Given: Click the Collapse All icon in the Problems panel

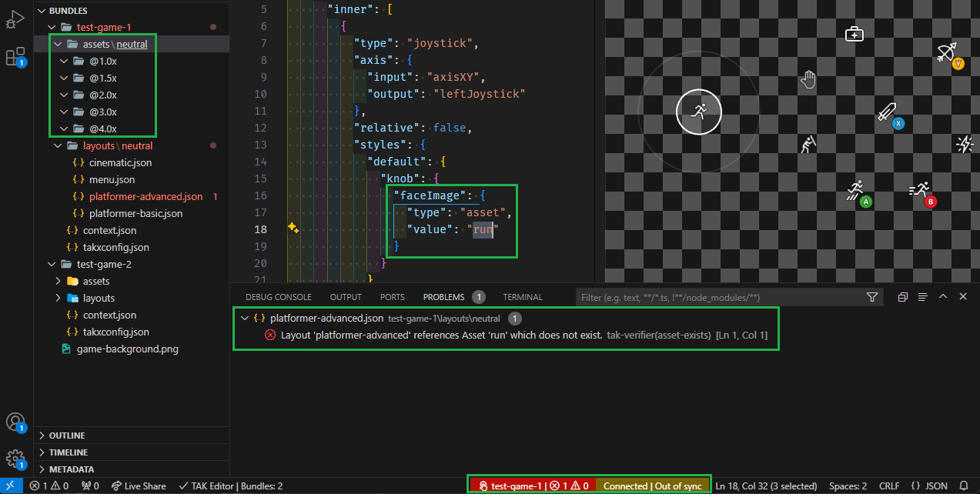Looking at the screenshot, I should tap(903, 297).
